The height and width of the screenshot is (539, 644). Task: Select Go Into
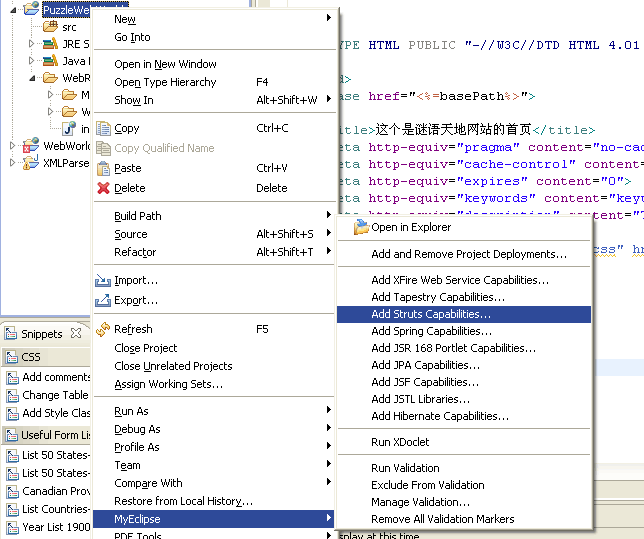click(214, 37)
